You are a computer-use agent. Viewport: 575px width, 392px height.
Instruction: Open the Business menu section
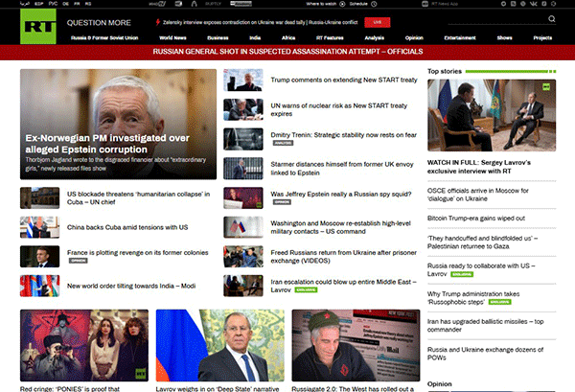[205, 36]
